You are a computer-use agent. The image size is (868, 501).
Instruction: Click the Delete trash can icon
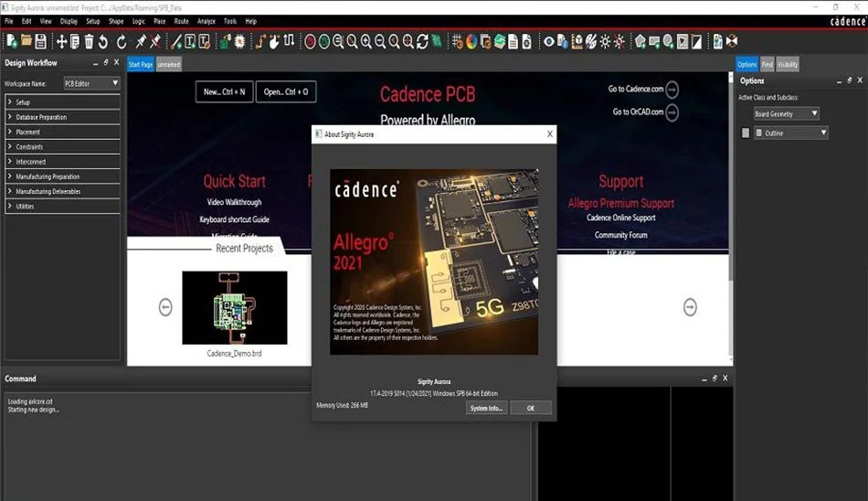(89, 41)
